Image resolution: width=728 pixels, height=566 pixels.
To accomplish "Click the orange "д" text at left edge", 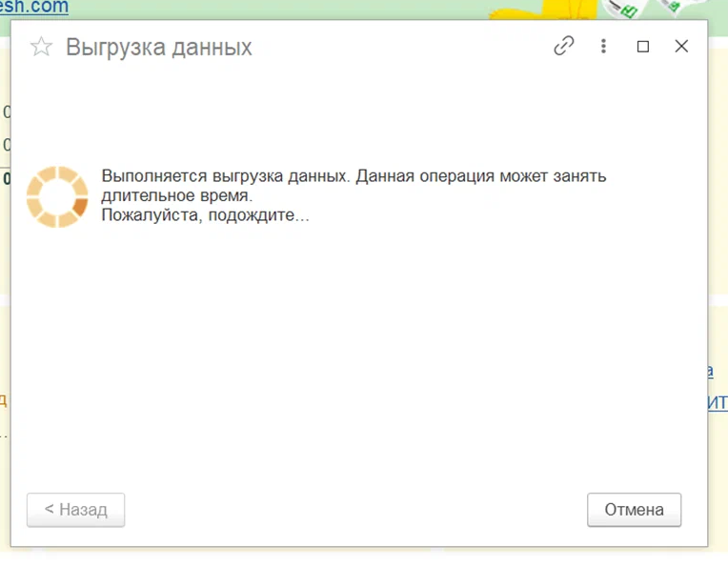I will 3,399.
